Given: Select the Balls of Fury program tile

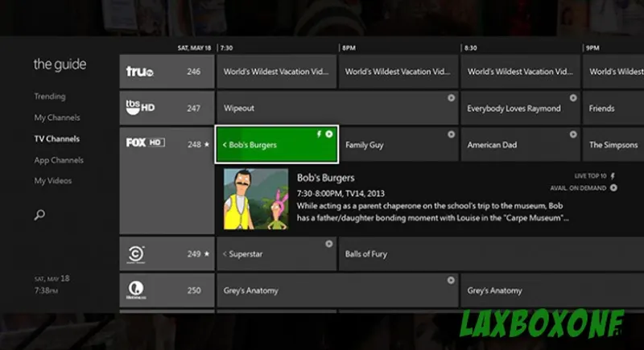Looking at the screenshot, I should (x=491, y=253).
